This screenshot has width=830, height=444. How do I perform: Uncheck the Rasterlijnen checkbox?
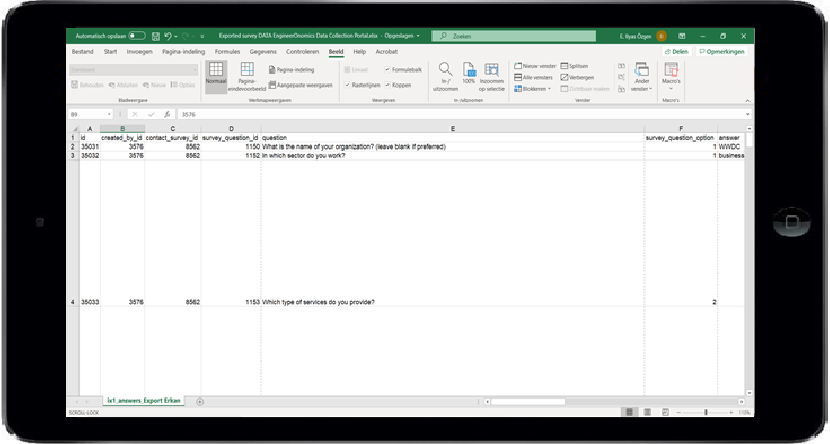[x=348, y=85]
